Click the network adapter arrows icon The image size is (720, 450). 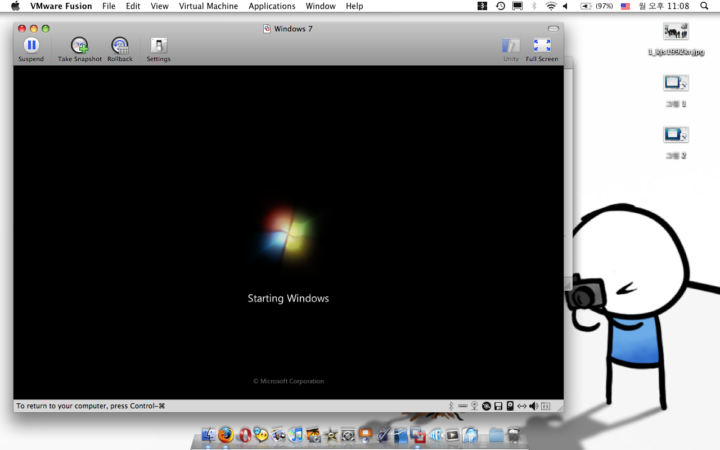click(x=522, y=406)
